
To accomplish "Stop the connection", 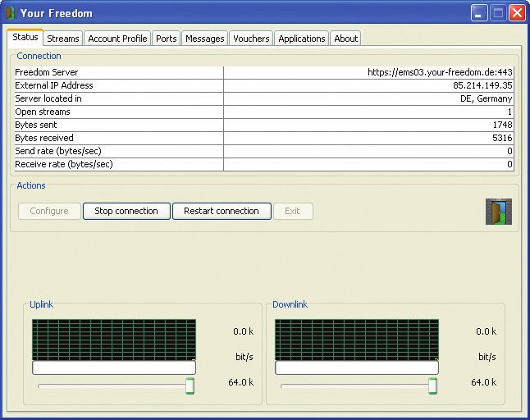I will pos(126,211).
